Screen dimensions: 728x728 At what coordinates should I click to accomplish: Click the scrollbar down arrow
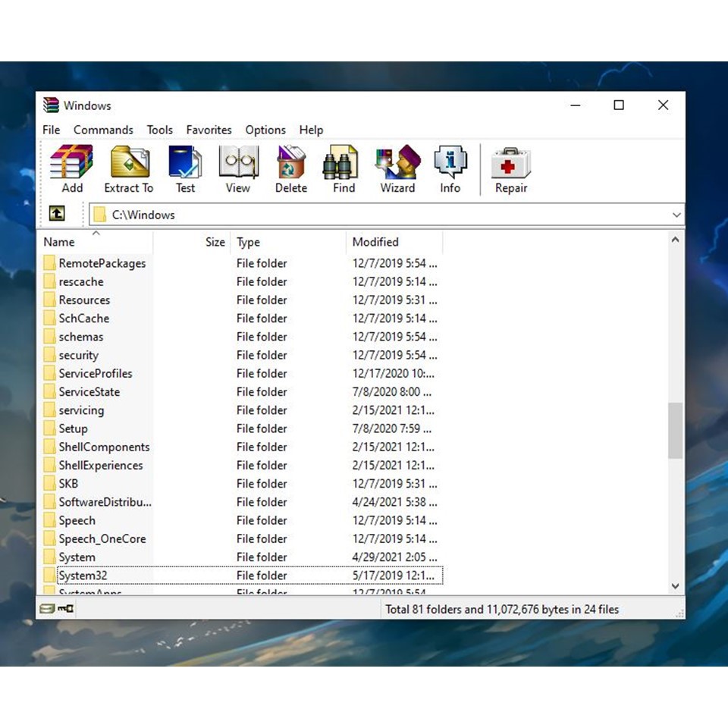(675, 586)
